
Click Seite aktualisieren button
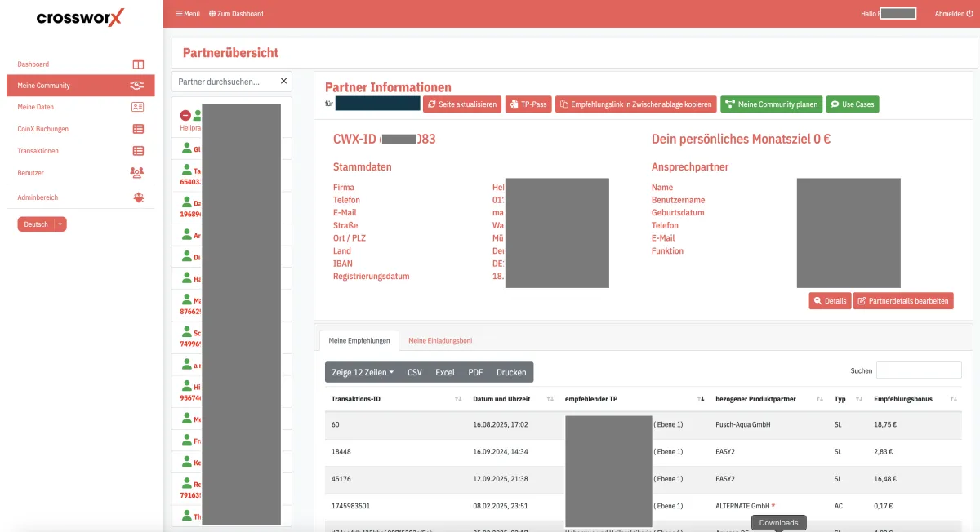click(462, 104)
